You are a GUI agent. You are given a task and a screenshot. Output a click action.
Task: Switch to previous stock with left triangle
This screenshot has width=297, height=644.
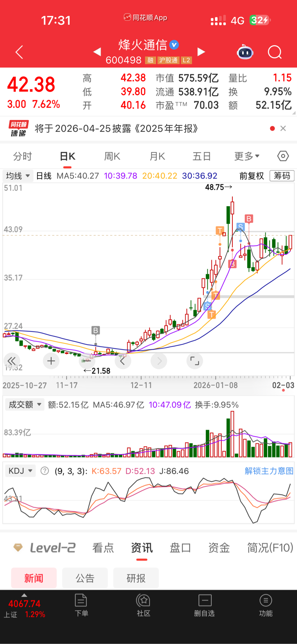97,52
